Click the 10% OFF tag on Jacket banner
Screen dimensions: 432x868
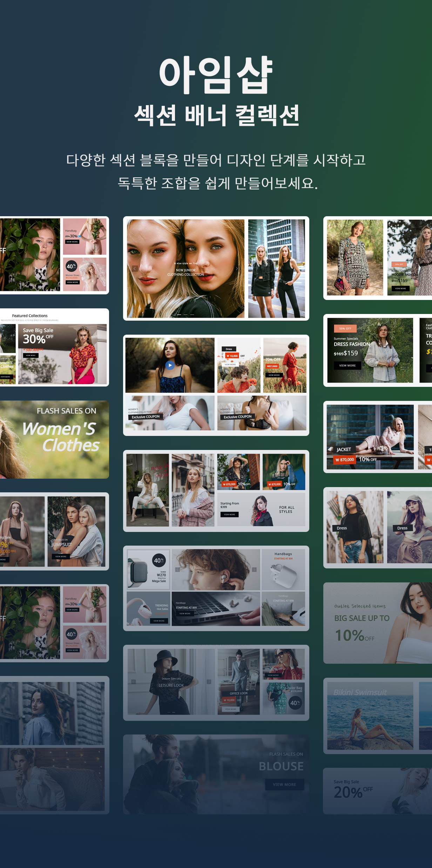[368, 459]
